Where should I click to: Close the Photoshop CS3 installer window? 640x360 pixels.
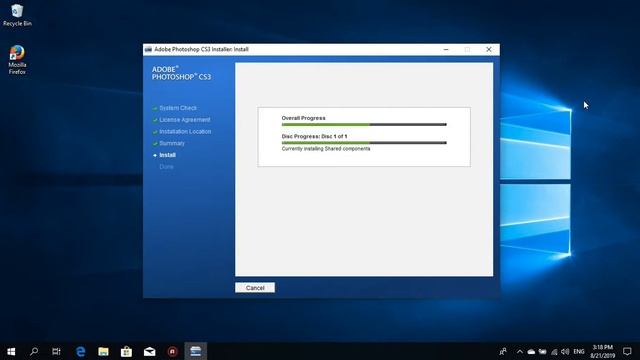489,49
